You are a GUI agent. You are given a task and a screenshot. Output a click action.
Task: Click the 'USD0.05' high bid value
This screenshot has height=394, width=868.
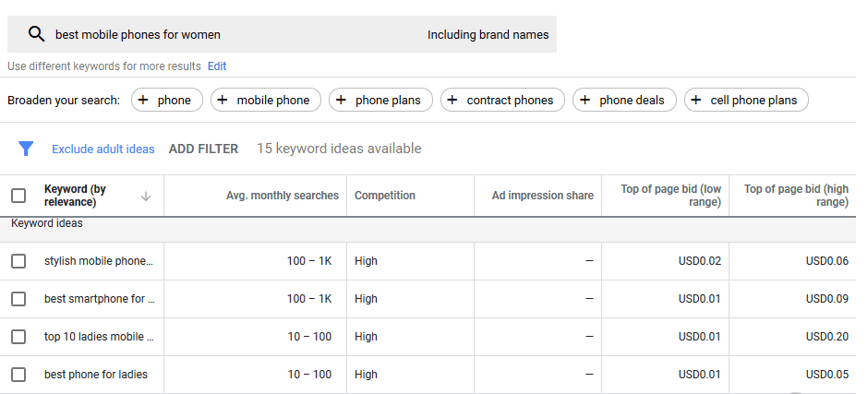[x=827, y=374]
